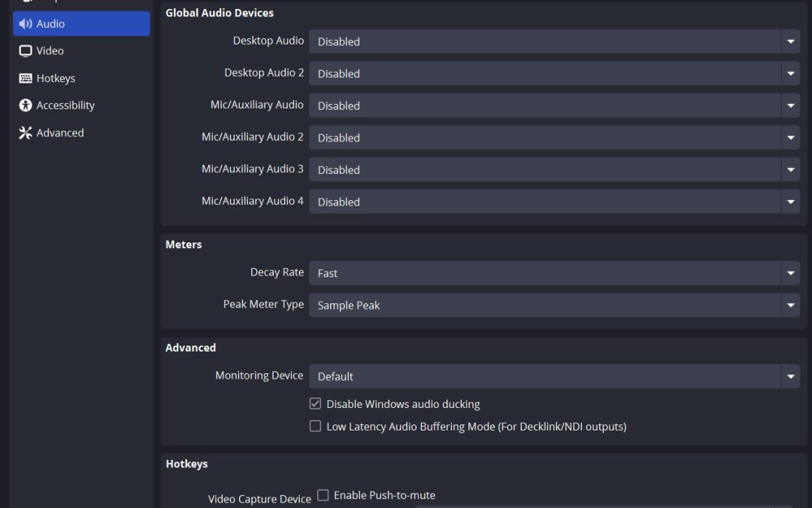Select a different Monitoring Device
This screenshot has height=508, width=812.
[x=554, y=376]
